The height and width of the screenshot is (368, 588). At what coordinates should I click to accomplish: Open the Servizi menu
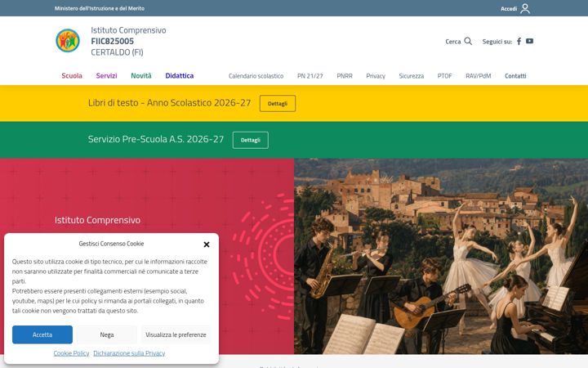106,75
